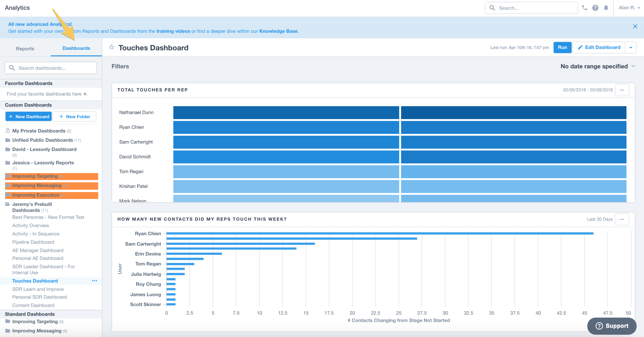644x337 pixels.
Task: Star the Touches Dashboard as favorite
Action: pyautogui.click(x=111, y=47)
